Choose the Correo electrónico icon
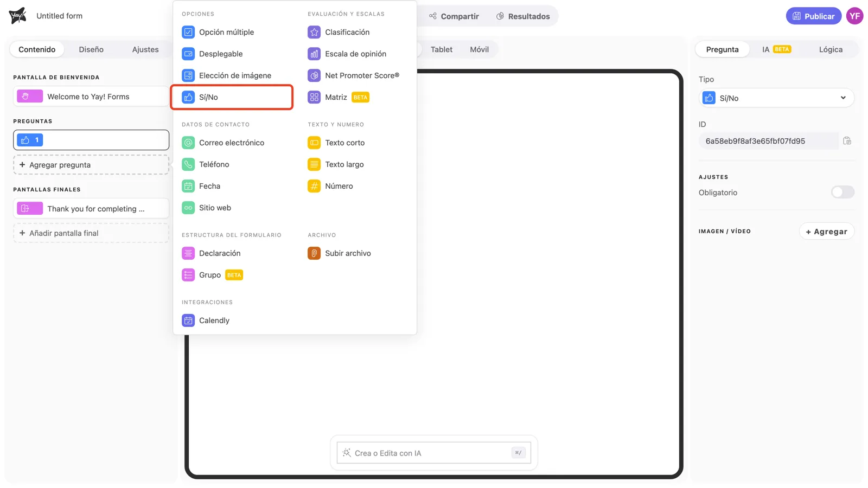Screen dimensions: 868x488 [x=188, y=143]
